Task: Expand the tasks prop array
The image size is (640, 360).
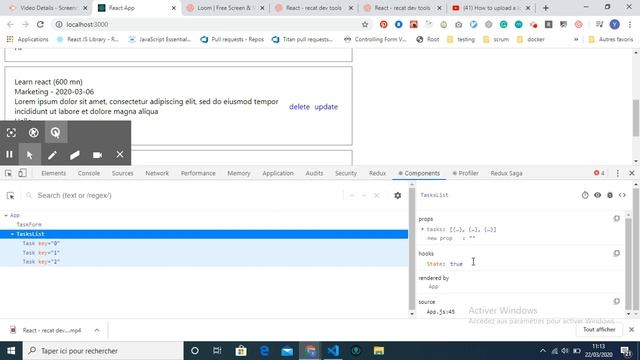Action: 422,229
